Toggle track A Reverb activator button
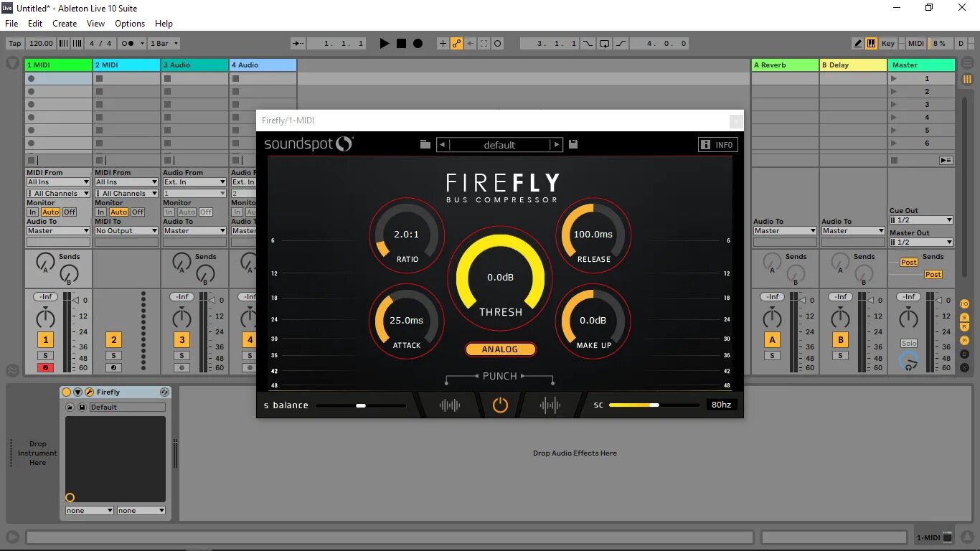The height and width of the screenshot is (551, 980). (x=772, y=340)
